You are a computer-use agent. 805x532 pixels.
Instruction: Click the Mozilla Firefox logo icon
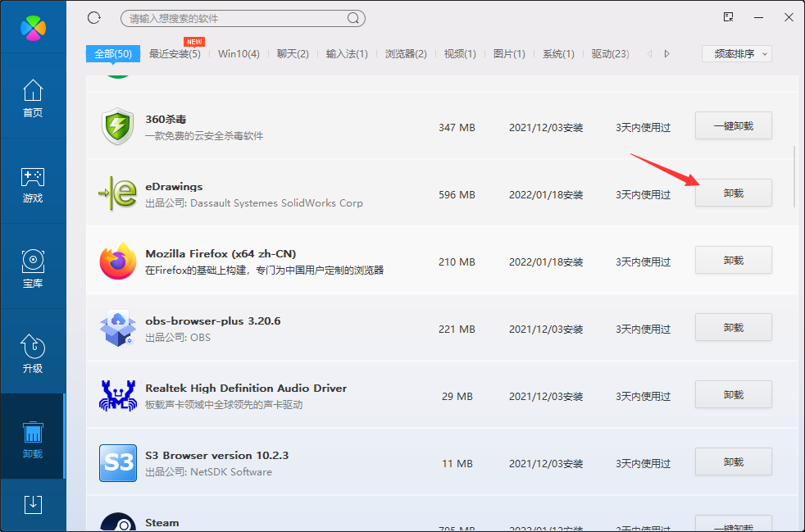(117, 261)
